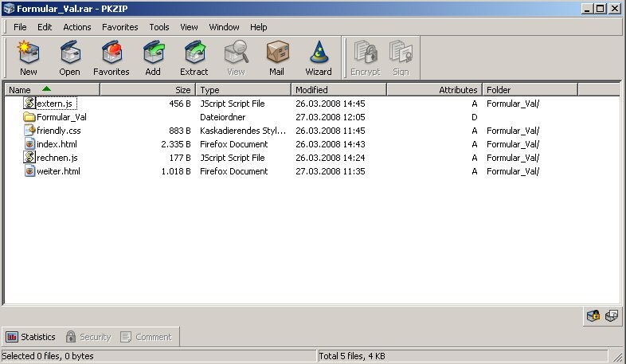Open the Actions menu
The image size is (626, 364).
click(x=77, y=27)
